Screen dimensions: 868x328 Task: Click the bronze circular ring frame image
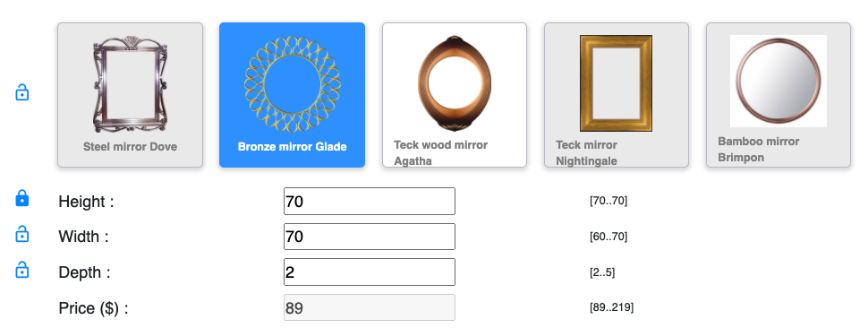pos(293,83)
